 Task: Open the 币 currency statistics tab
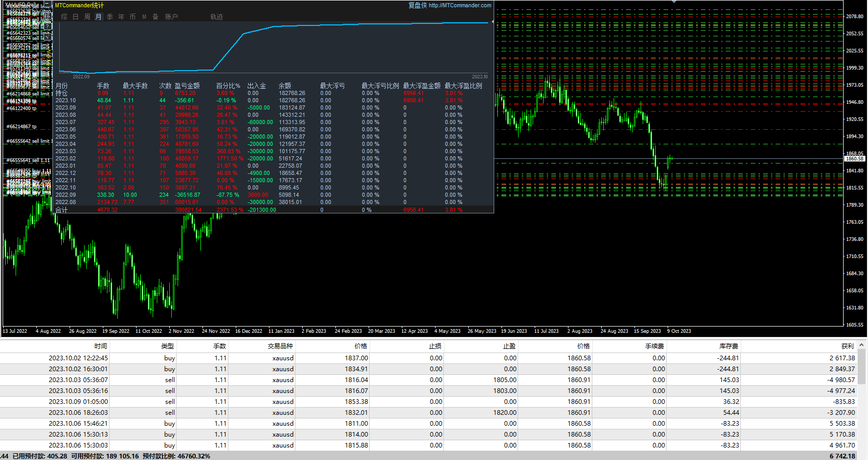pyautogui.click(x=133, y=17)
